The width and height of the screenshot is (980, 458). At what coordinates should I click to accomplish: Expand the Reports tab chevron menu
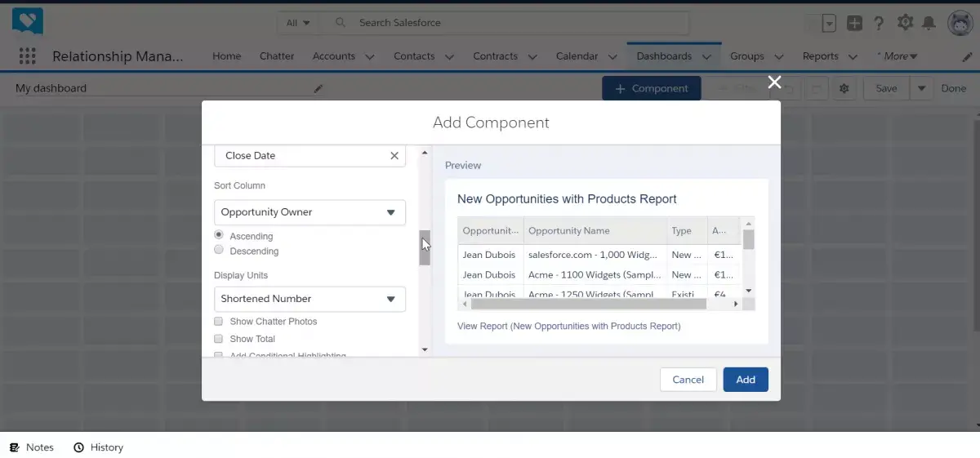coord(853,57)
